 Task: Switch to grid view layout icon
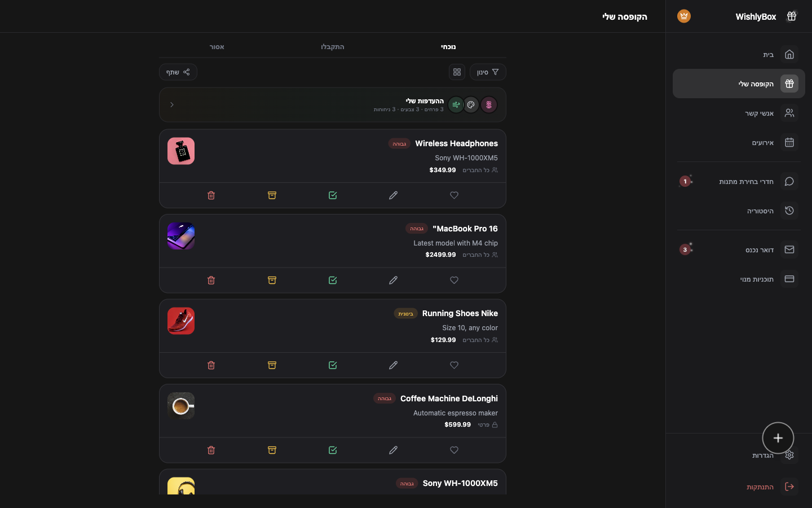[457, 72]
